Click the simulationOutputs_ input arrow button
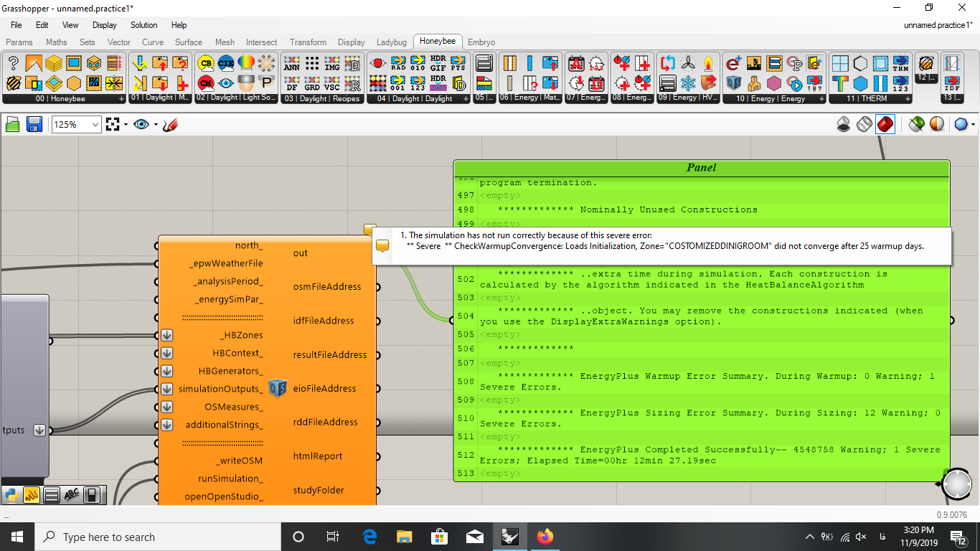The width and height of the screenshot is (980, 551). (166, 389)
